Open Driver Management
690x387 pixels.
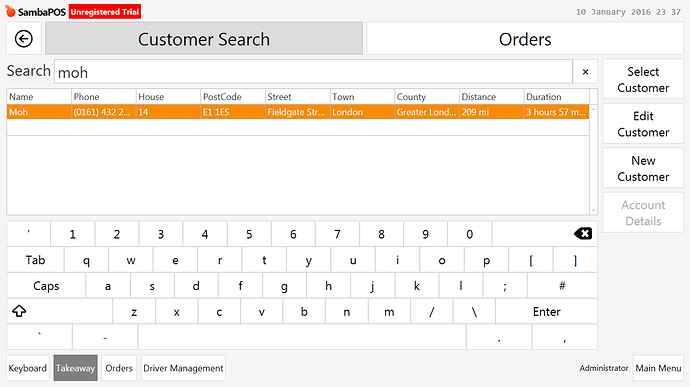point(183,368)
